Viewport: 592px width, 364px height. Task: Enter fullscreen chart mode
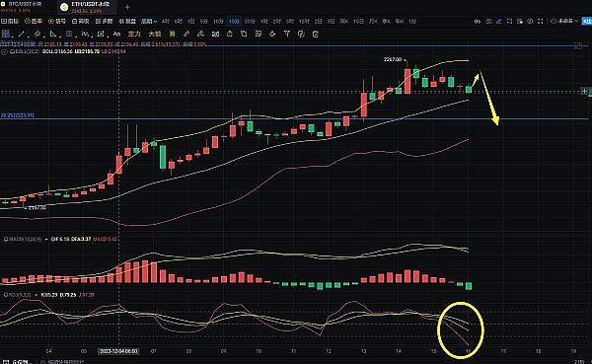coord(541,22)
